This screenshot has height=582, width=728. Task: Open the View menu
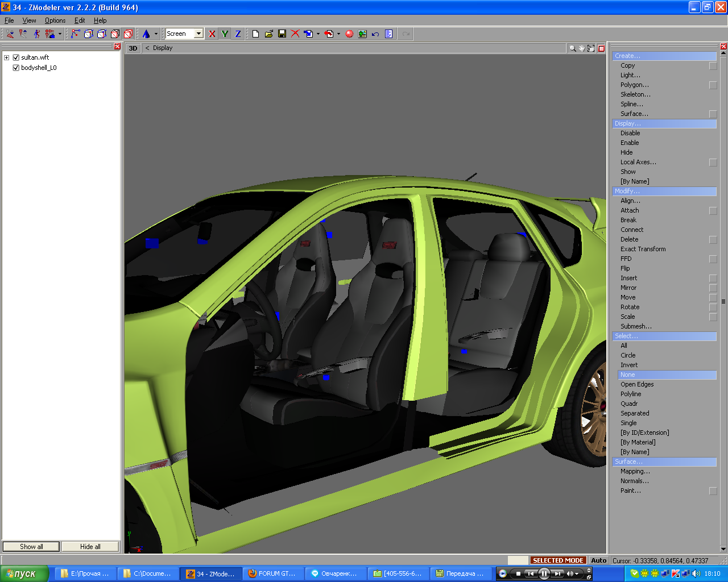click(29, 20)
